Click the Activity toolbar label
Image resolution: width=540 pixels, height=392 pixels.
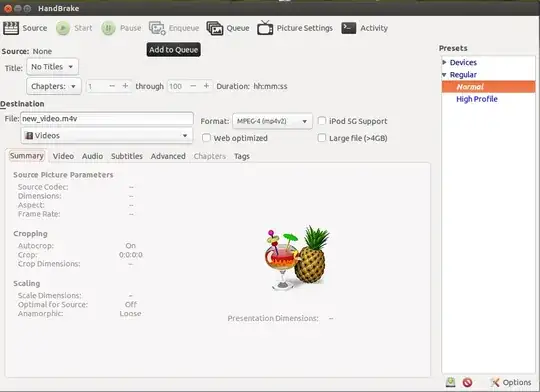pos(374,28)
